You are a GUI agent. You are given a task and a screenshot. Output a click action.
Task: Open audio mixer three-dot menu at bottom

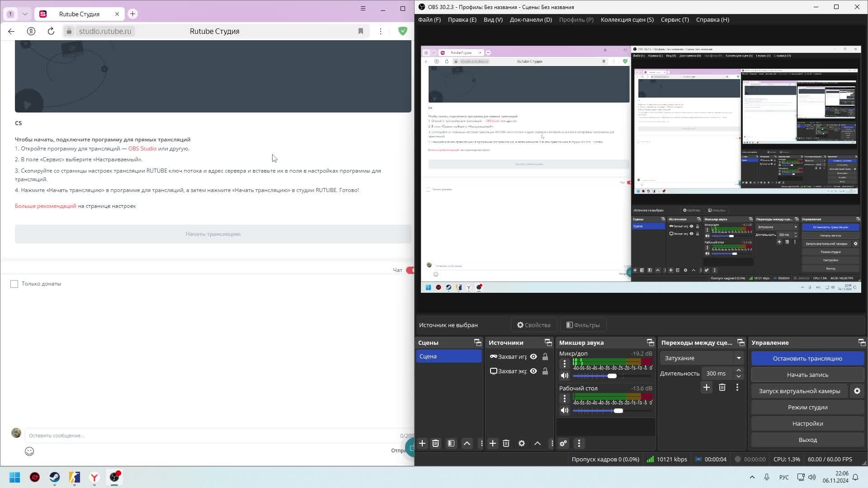click(x=579, y=443)
